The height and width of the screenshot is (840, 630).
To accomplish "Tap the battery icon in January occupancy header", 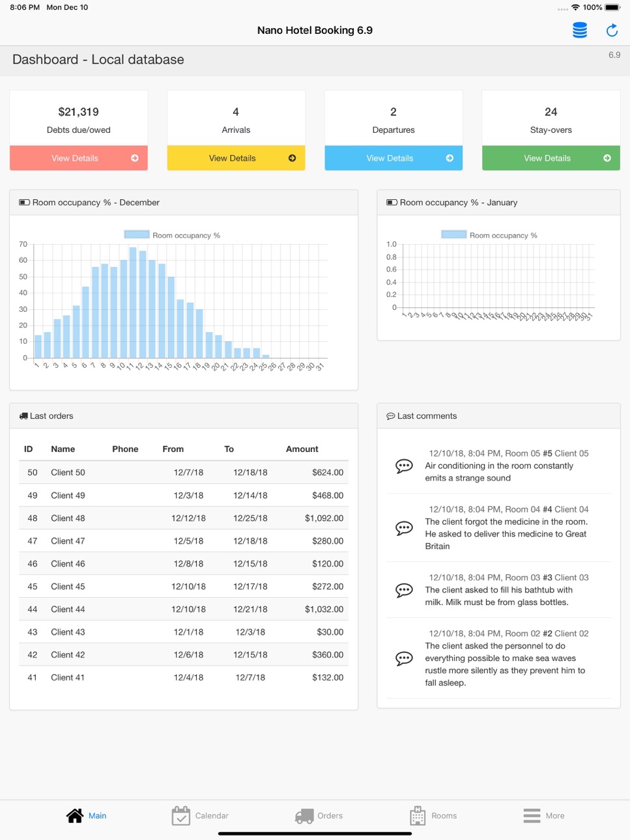I will [x=392, y=203].
